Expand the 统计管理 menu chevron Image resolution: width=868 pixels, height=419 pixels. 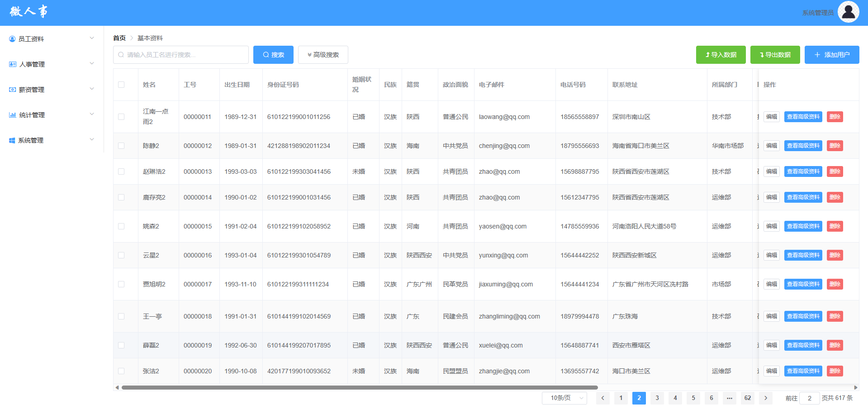point(92,114)
